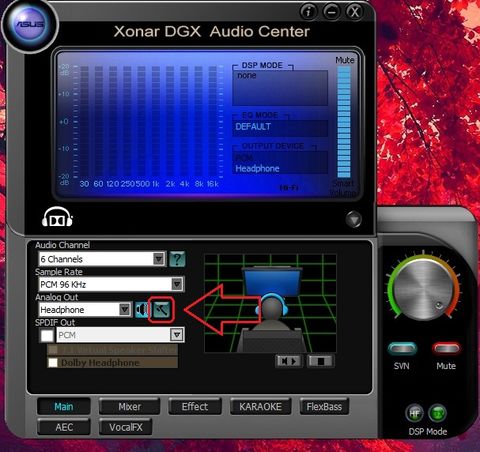The width and height of the screenshot is (480, 452).
Task: Enable HF DSP mode button
Action: tap(414, 414)
